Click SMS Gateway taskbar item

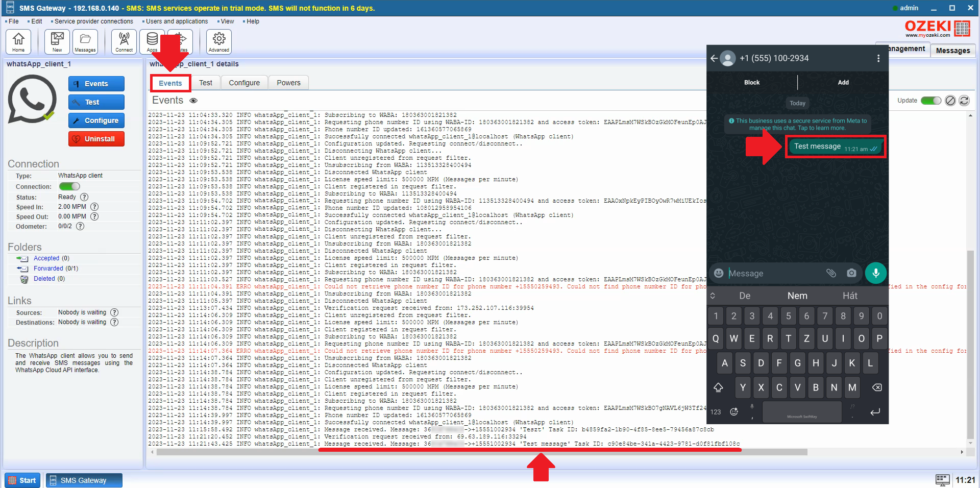[84, 480]
